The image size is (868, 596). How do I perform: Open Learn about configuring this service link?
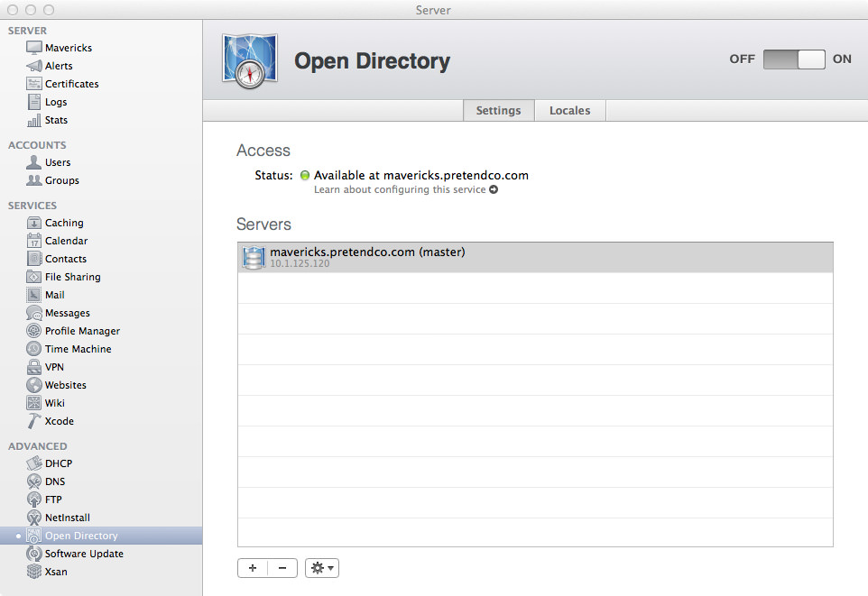(406, 190)
